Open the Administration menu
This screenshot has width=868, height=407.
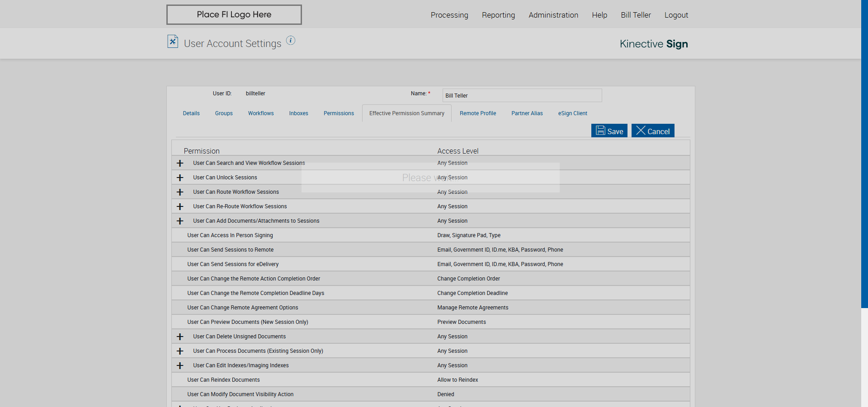click(553, 15)
